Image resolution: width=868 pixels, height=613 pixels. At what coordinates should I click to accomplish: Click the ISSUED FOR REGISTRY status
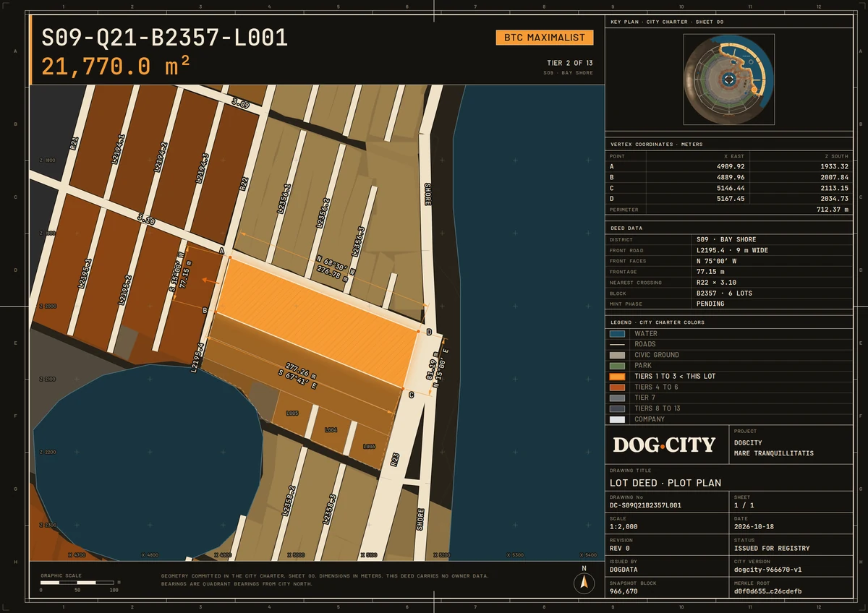coord(772,548)
